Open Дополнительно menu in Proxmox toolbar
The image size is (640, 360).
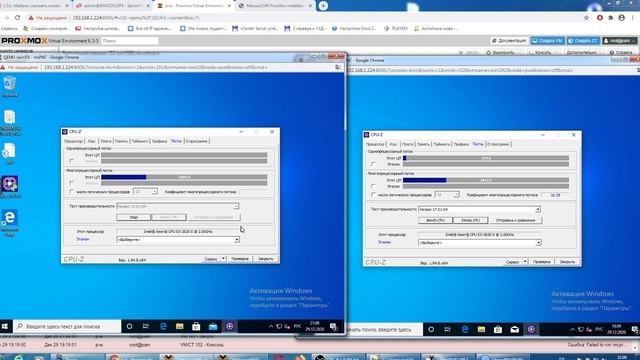[x=581, y=52]
